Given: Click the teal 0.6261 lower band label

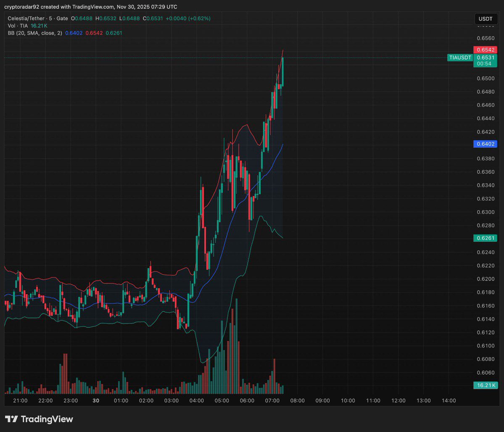Looking at the screenshot, I should pyautogui.click(x=485, y=238).
